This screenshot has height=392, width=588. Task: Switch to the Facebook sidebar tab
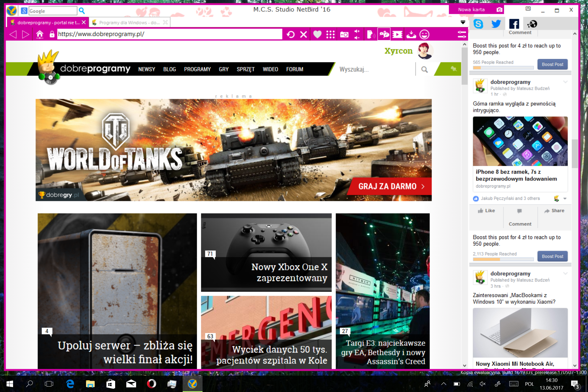[x=514, y=24]
